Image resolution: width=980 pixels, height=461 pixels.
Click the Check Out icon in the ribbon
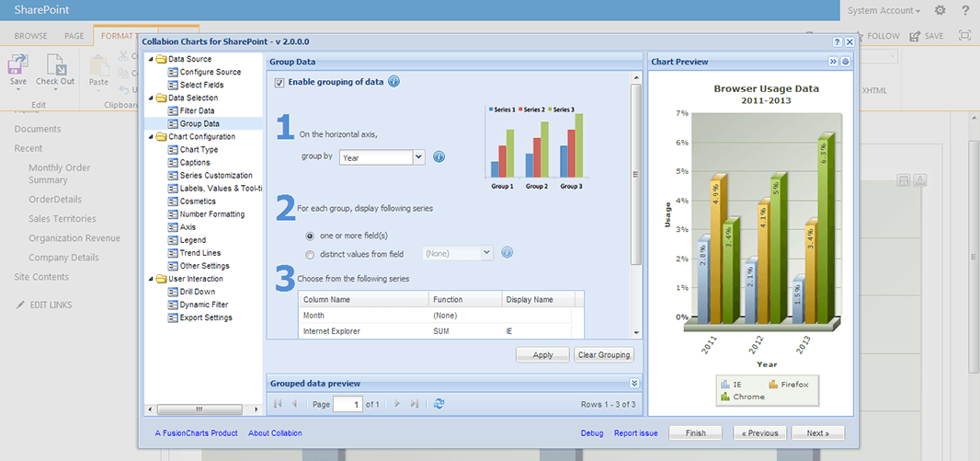coord(56,64)
